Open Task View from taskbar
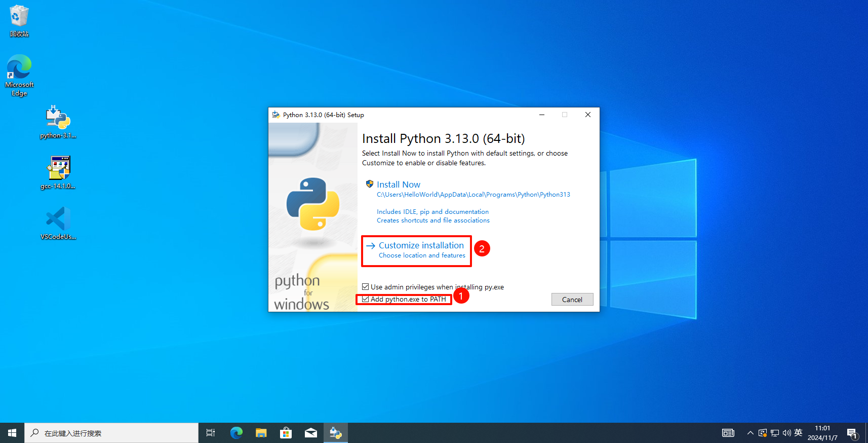Screen dimensions: 868x443 [211, 433]
